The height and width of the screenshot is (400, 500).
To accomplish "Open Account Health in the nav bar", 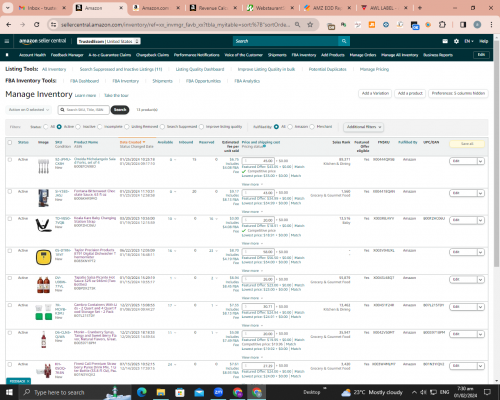I will (32, 55).
